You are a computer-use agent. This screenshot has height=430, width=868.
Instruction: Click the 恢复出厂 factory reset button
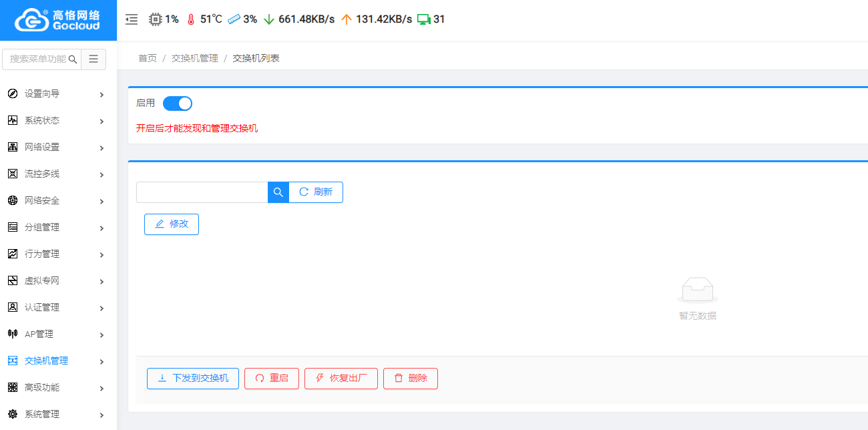[x=341, y=379]
